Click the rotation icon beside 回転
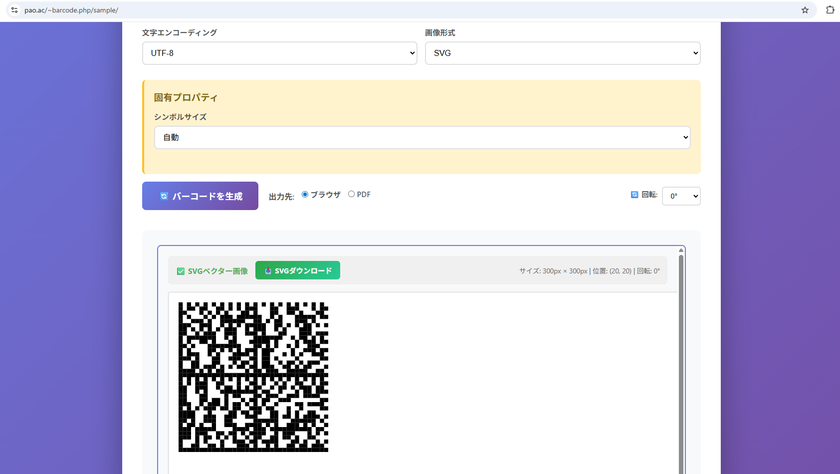Viewport: 840px width, 474px height. (x=634, y=195)
